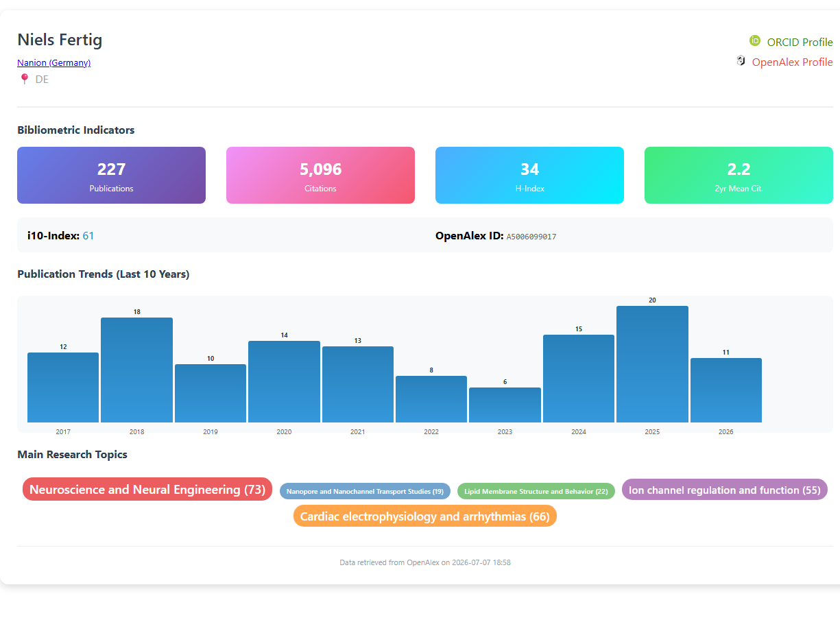The image size is (840, 620).
Task: Click the 2023 axis label
Action: 505,432
